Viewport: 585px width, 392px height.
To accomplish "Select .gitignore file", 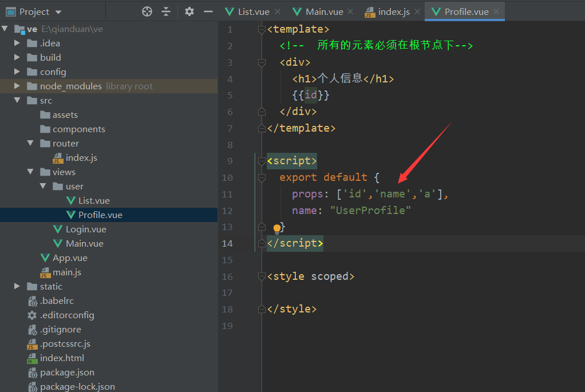I will 61,330.
